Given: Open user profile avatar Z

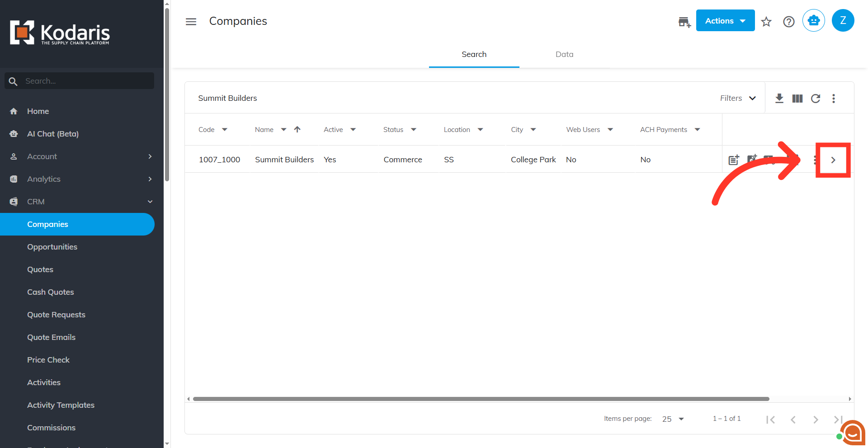Looking at the screenshot, I should click(x=843, y=21).
